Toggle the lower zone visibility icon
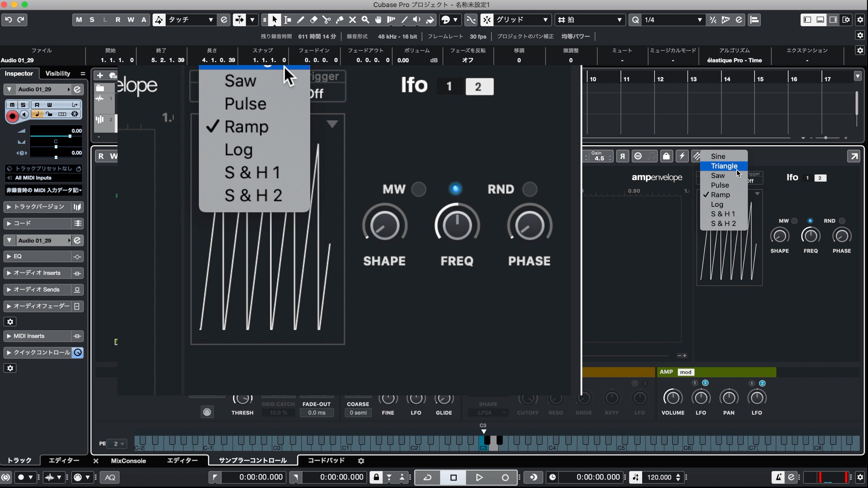Screen dimensions: 868x488 pos(820,20)
